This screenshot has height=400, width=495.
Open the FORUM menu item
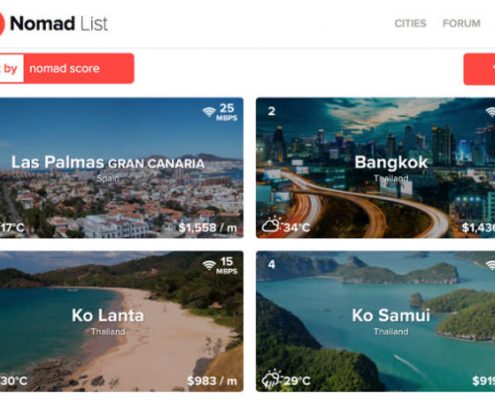click(461, 23)
